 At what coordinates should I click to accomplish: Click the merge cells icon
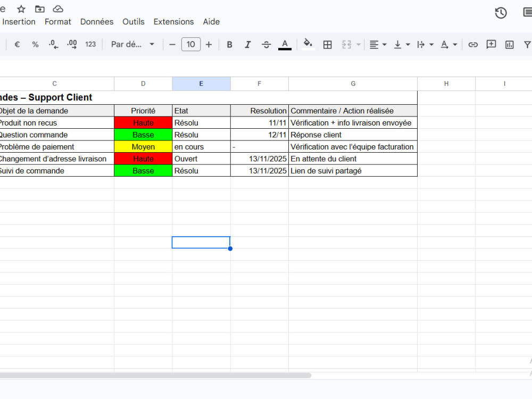(x=346, y=45)
